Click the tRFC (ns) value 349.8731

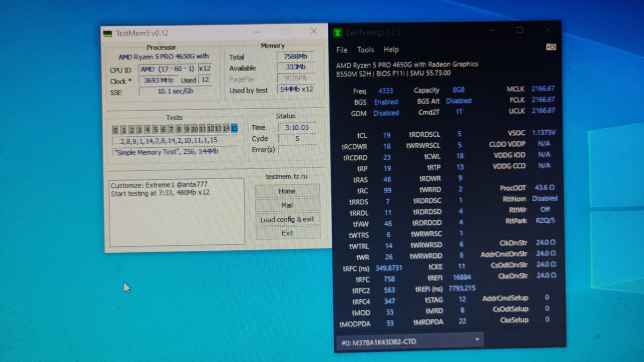click(x=388, y=268)
